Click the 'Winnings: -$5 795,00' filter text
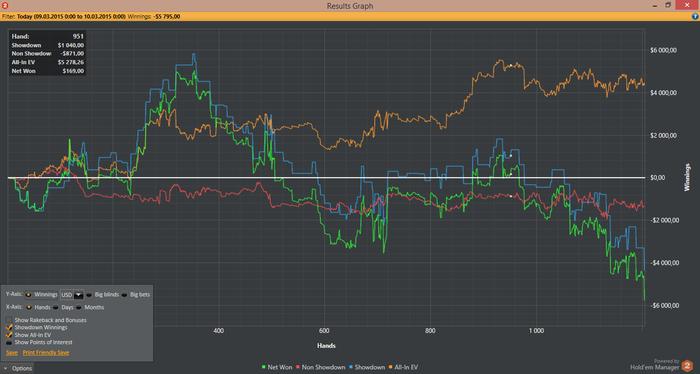 [154, 17]
